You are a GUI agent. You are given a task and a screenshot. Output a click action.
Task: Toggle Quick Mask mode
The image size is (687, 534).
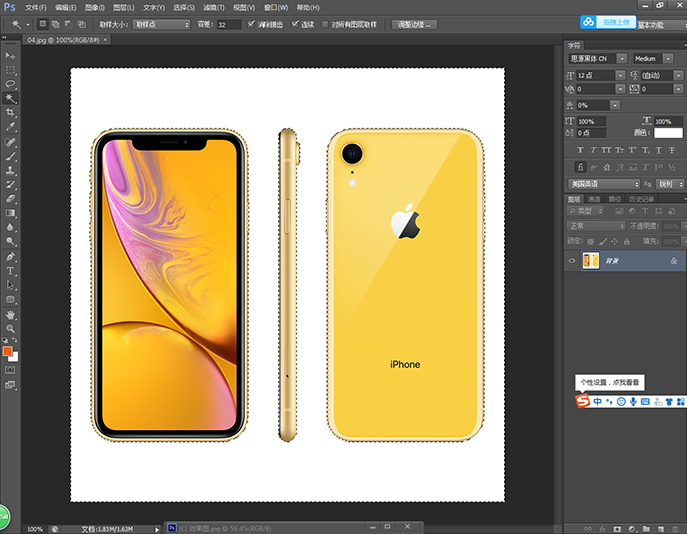click(x=10, y=370)
